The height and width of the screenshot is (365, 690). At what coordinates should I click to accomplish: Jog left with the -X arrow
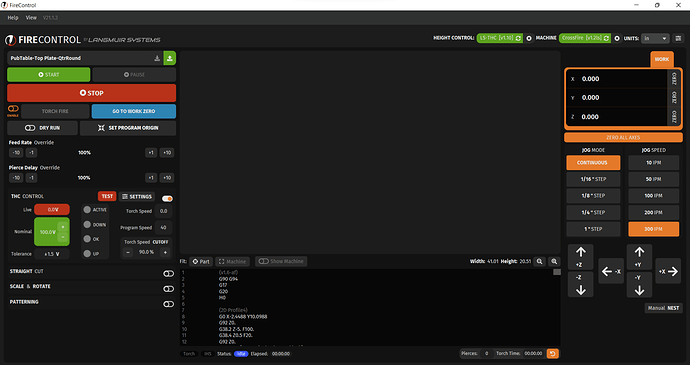pyautogui.click(x=611, y=272)
